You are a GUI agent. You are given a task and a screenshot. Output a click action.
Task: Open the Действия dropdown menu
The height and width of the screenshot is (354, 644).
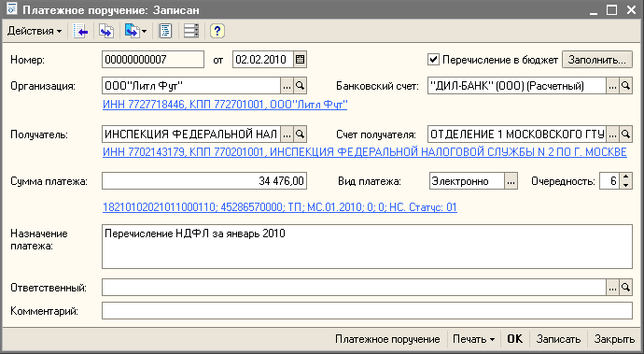[x=35, y=31]
